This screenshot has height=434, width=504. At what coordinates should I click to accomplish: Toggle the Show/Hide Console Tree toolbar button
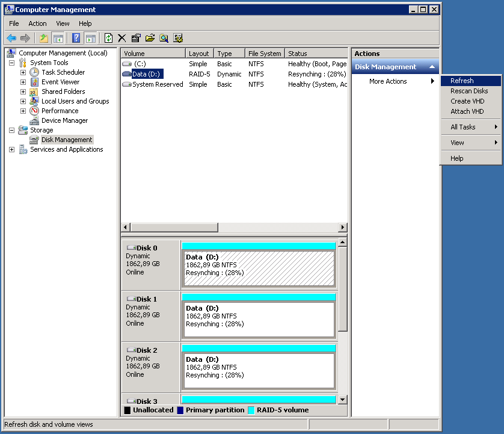[x=58, y=38]
